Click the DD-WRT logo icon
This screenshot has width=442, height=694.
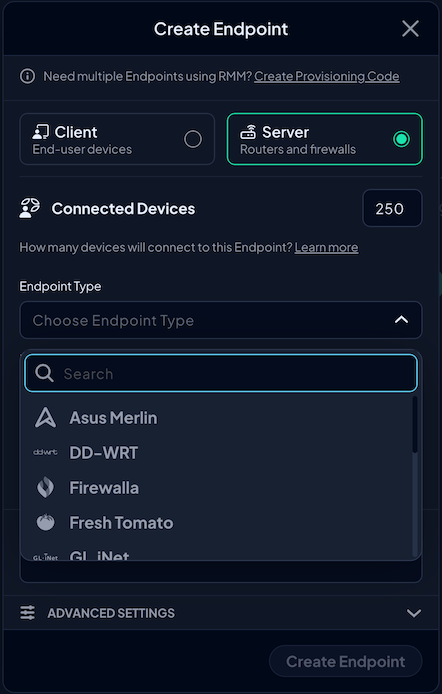(46, 452)
